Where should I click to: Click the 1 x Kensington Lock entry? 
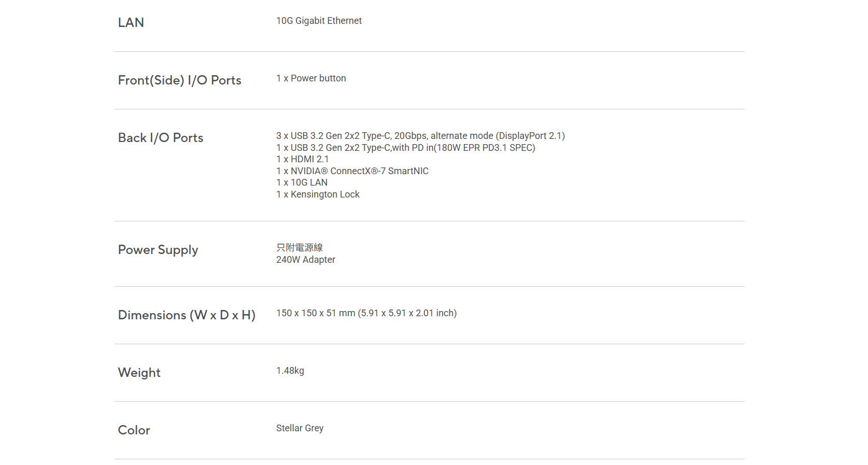318,194
